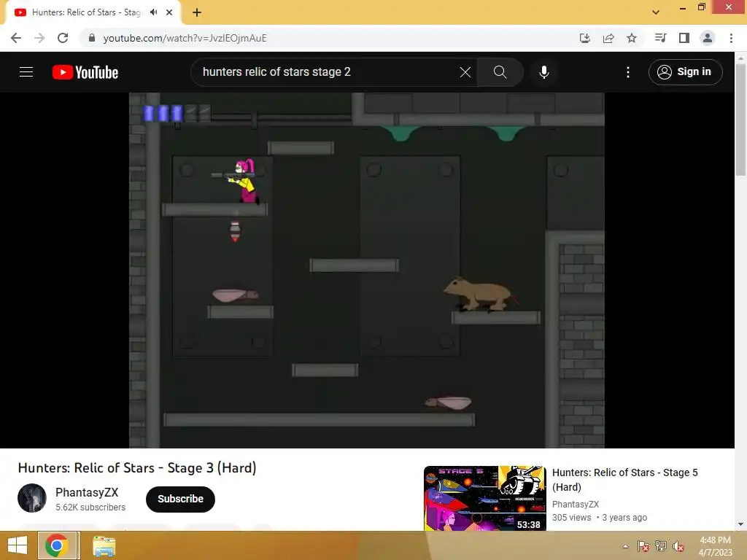Bookmark this tab star icon
Image resolution: width=747 pixels, height=560 pixels.
(632, 38)
